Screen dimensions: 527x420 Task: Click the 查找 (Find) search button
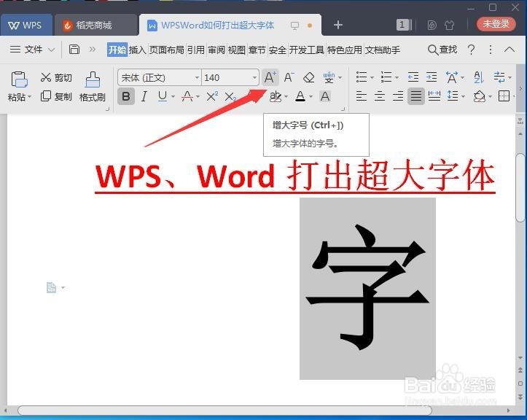(442, 50)
